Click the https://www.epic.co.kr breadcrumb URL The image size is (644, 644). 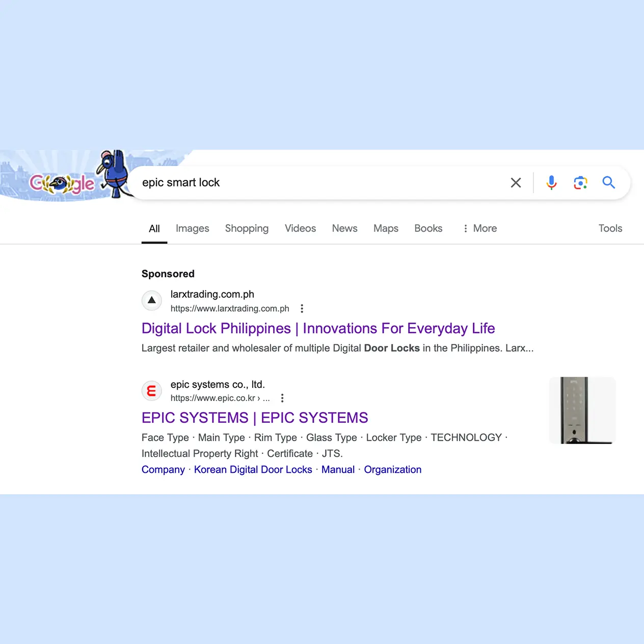coord(220,398)
